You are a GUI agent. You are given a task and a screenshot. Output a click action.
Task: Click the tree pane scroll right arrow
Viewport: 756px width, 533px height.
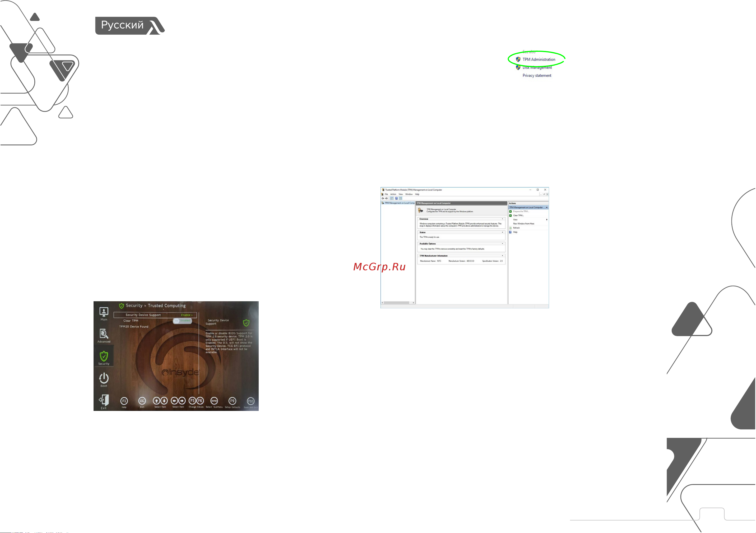[413, 303]
